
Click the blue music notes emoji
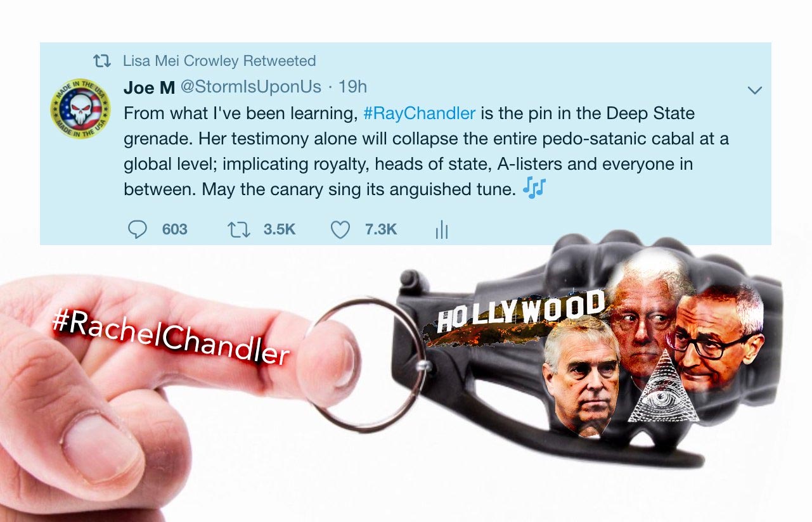click(x=534, y=188)
